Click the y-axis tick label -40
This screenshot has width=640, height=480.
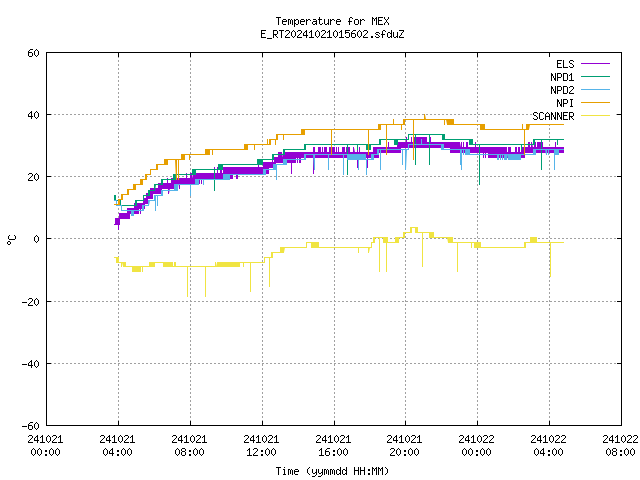31,364
